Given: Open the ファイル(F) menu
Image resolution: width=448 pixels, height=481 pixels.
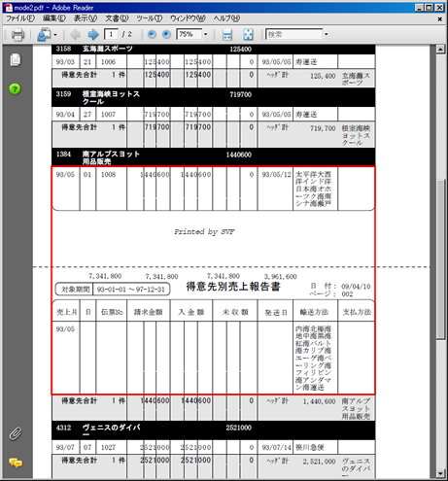Looking at the screenshot, I should click(20, 18).
